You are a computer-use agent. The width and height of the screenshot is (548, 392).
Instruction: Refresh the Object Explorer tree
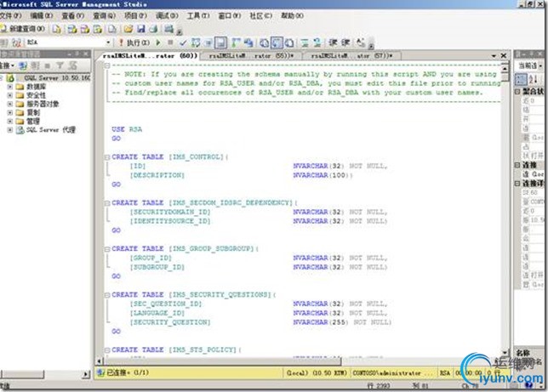(x=72, y=65)
